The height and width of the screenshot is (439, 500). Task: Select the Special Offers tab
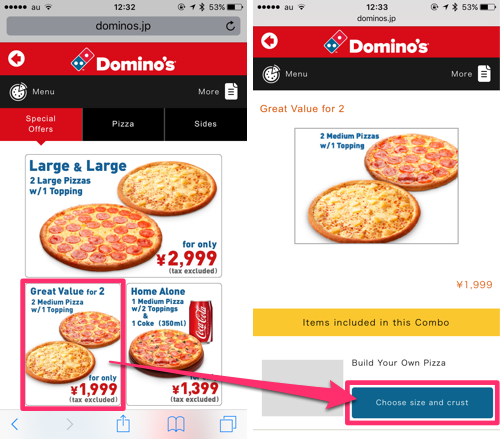click(41, 124)
